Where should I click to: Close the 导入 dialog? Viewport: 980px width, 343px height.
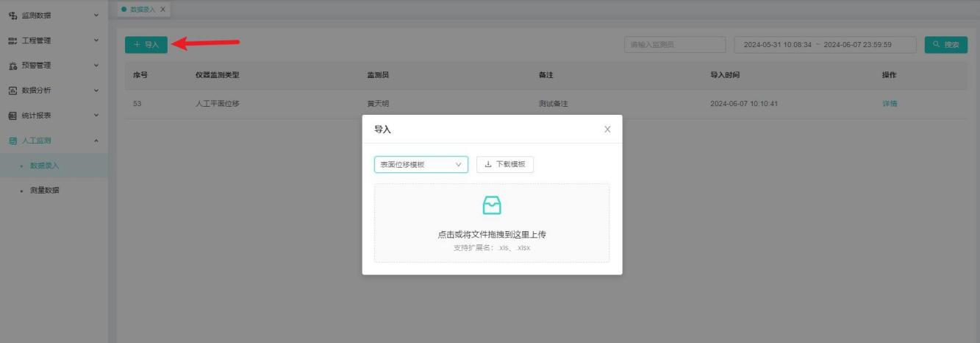(x=607, y=130)
